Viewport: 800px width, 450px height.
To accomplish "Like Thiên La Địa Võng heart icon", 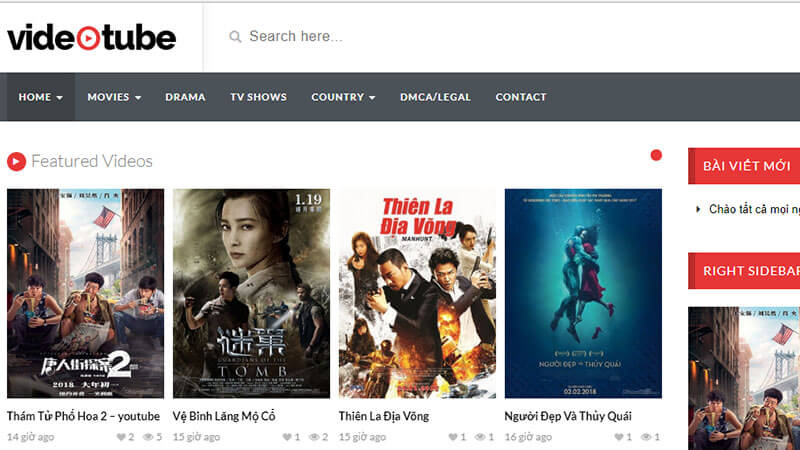I will coord(453,437).
